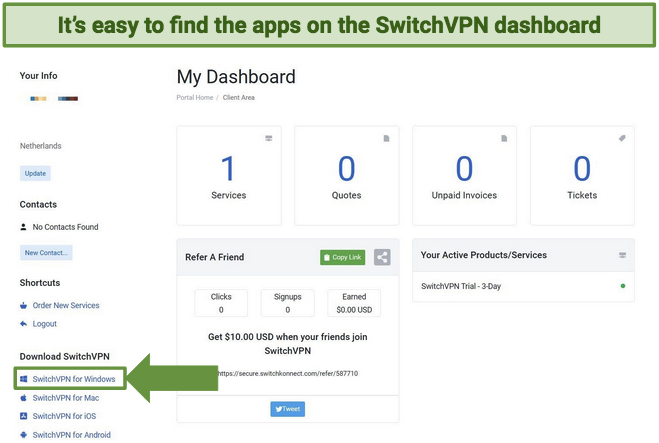Open the SwitchVPN for Windows download link

click(74, 379)
